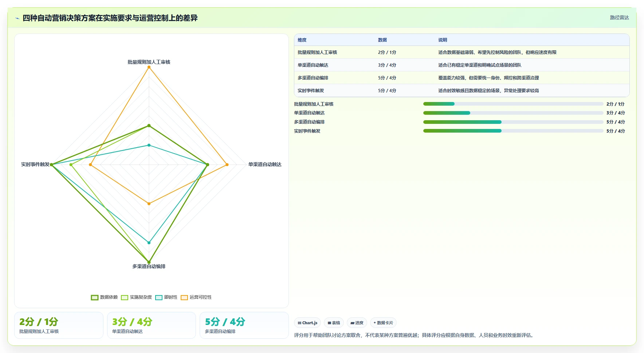Click 单渠道自动触达 in the table
The width and height of the screenshot is (644, 353).
pos(313,65)
